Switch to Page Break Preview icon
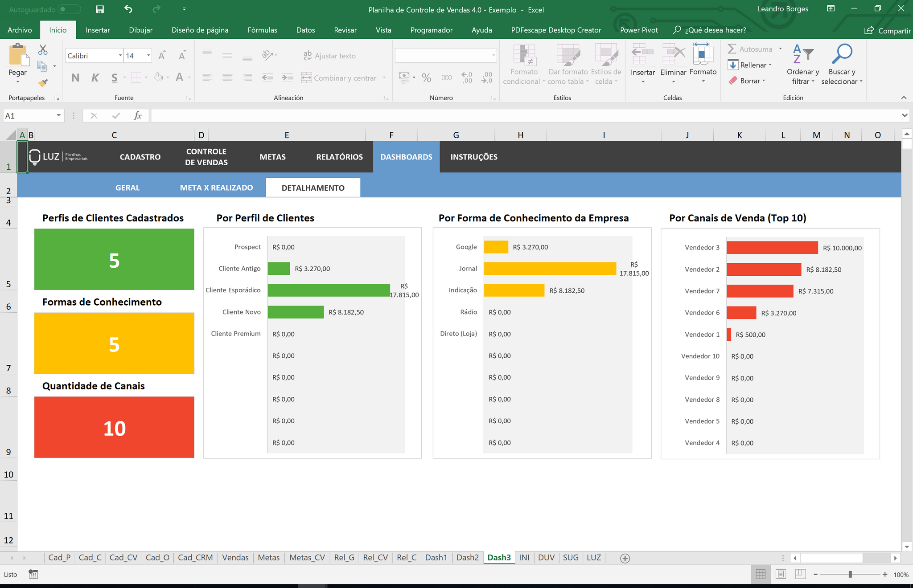Screen dimensions: 913x588 coord(801,574)
